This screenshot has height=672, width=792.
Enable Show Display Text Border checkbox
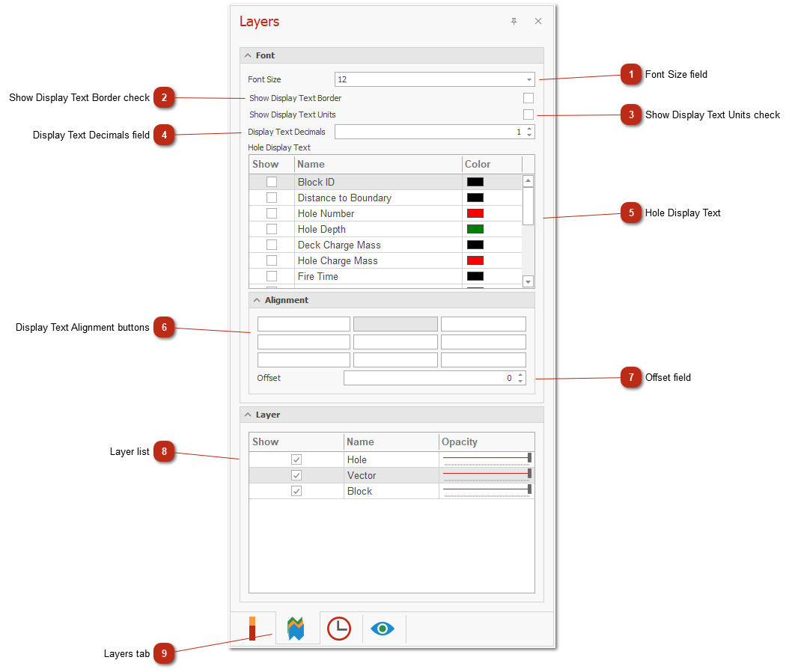528,98
